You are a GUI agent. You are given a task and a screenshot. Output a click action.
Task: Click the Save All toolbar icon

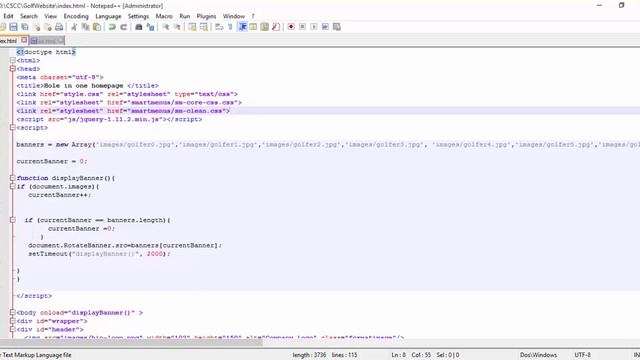(x=25, y=27)
